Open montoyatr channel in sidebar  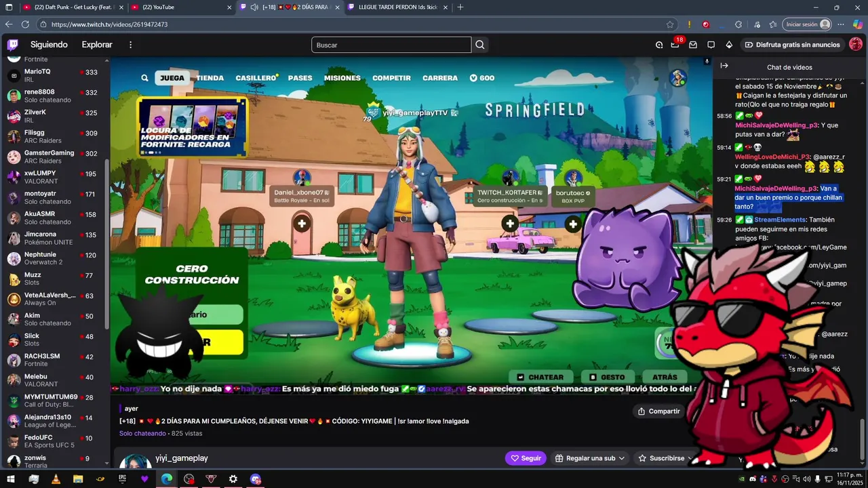pos(54,197)
